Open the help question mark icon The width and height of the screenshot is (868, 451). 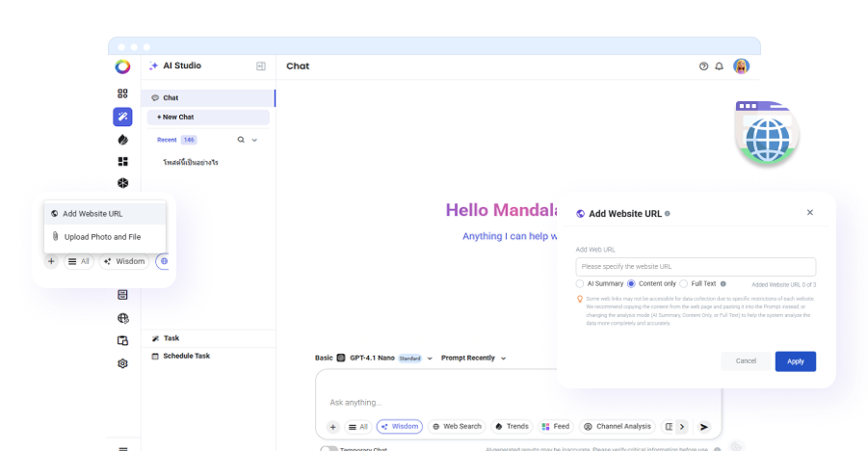click(x=703, y=66)
